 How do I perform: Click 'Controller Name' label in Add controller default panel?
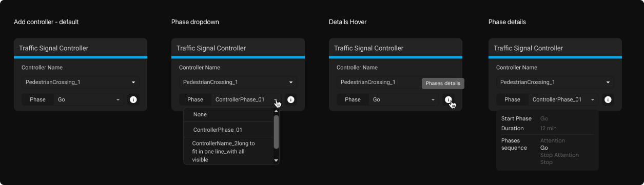[42, 68]
